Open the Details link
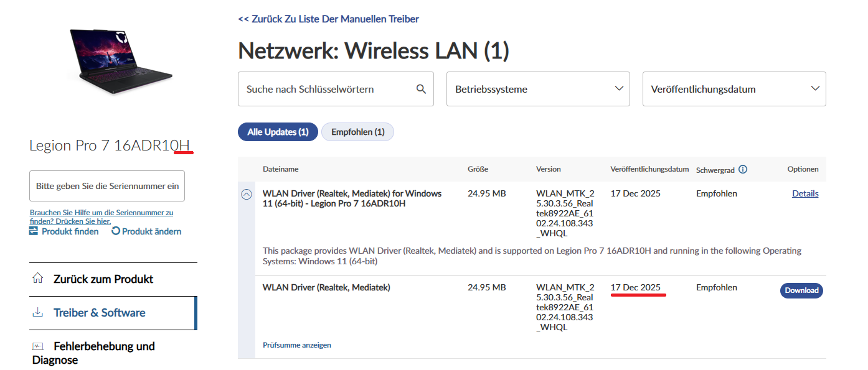868x370 pixels. point(805,193)
